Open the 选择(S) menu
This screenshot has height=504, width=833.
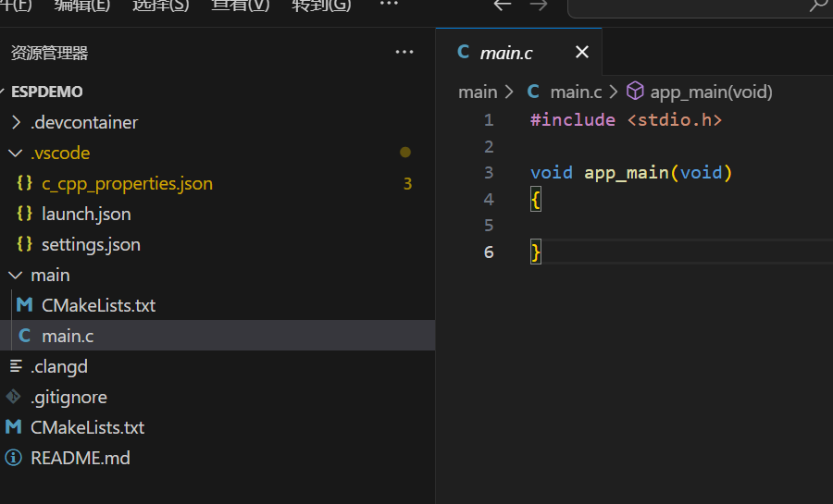160,6
